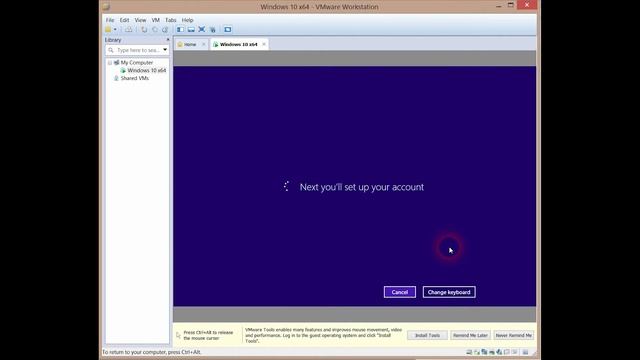Click the 'Library' panel header label
Screen dimensions: 640x360
point(113,40)
